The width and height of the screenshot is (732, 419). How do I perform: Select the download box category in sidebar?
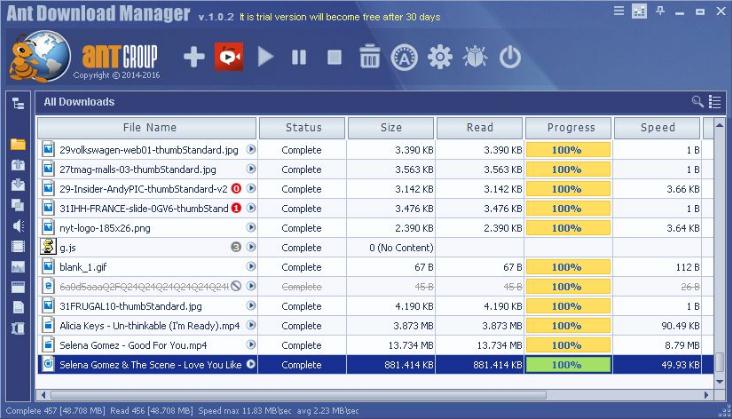(x=18, y=185)
